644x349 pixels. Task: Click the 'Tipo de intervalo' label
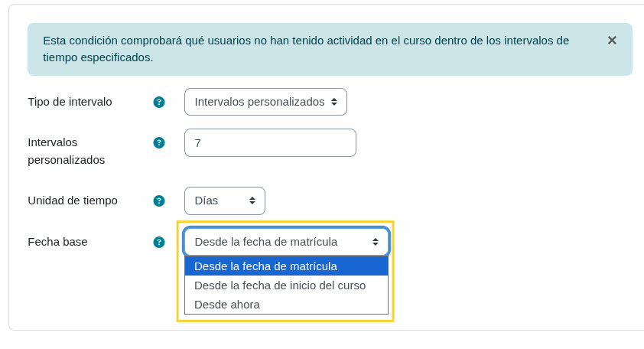pyautogui.click(x=70, y=102)
